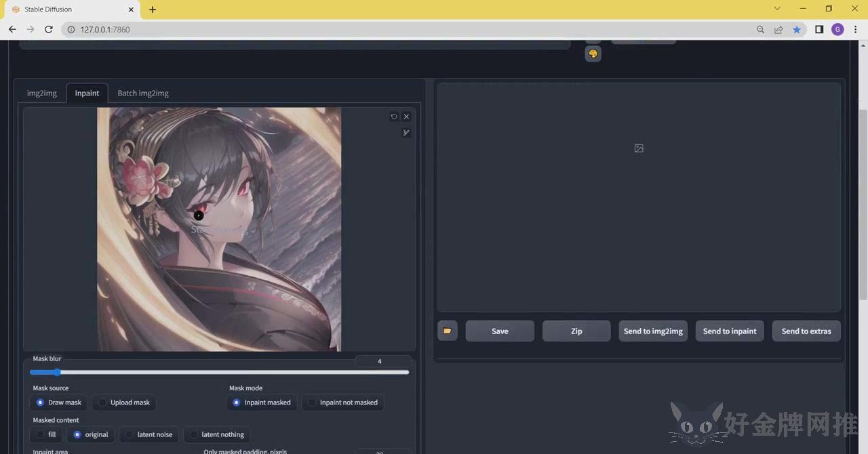Click the Mask blur value field
This screenshot has width=868, height=454.
tap(382, 361)
